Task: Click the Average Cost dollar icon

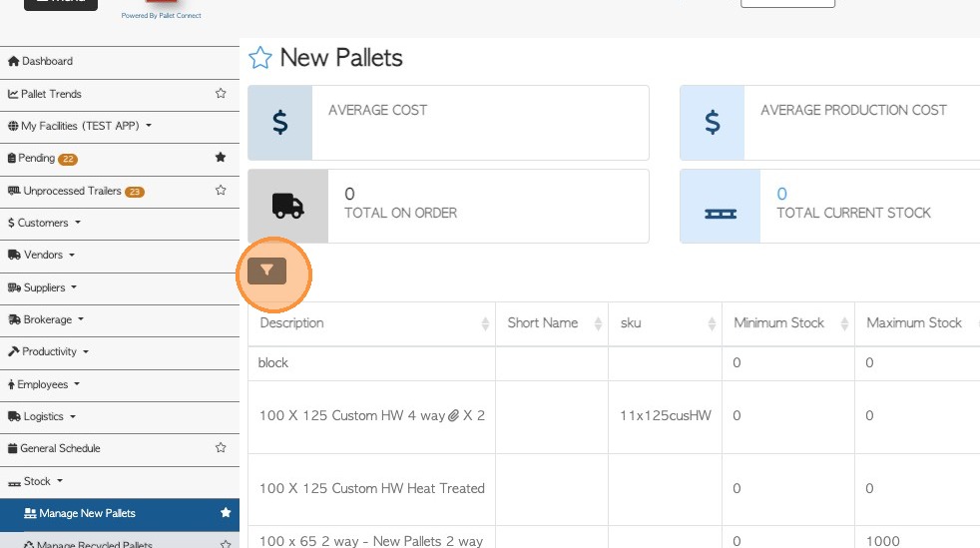Action: pos(280,123)
